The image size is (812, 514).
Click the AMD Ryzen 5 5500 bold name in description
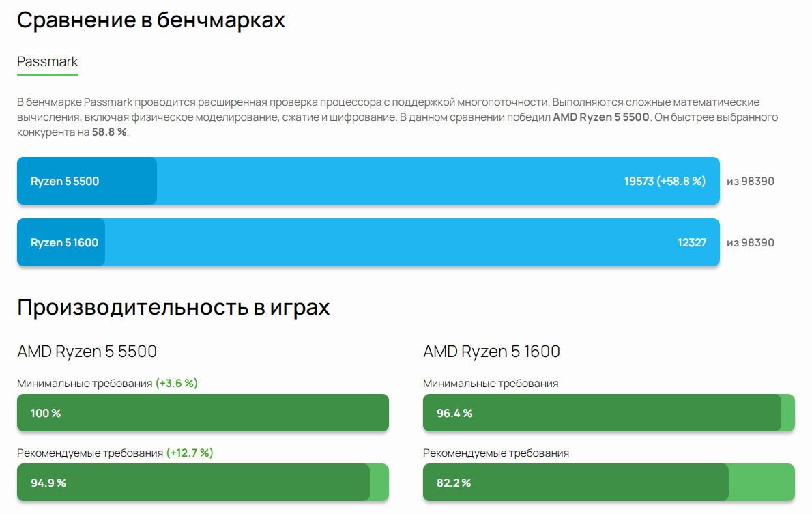600,117
